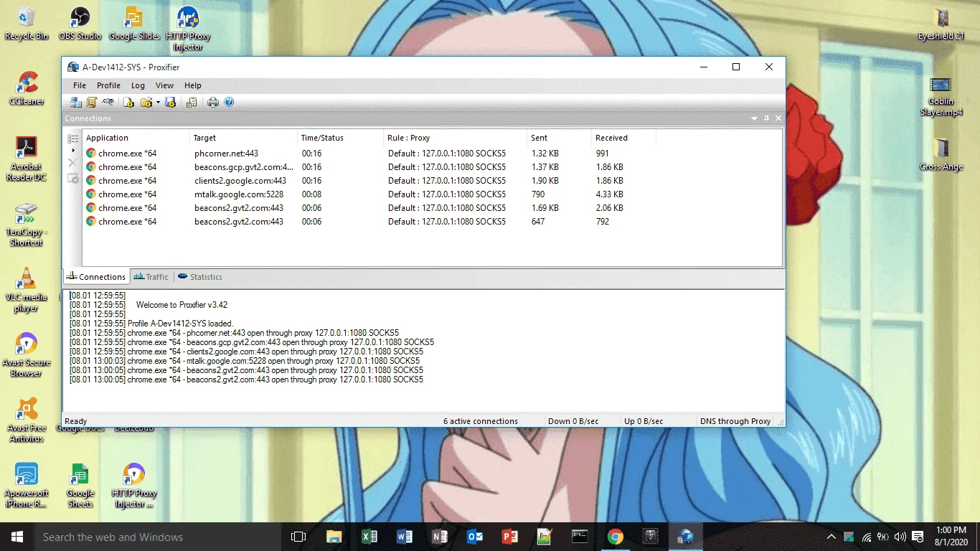Toggle the Connections panel pin icon
The width and height of the screenshot is (980, 551).
[x=766, y=118]
